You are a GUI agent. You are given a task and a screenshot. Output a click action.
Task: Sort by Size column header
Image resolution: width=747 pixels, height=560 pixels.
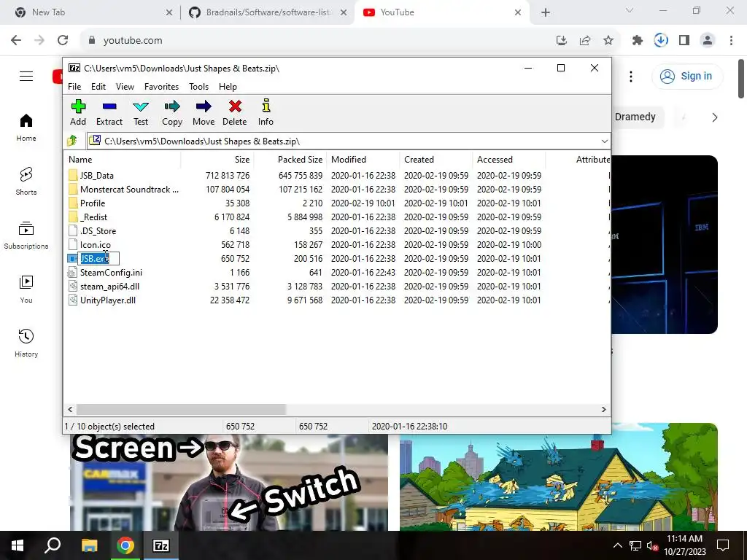tap(217, 160)
